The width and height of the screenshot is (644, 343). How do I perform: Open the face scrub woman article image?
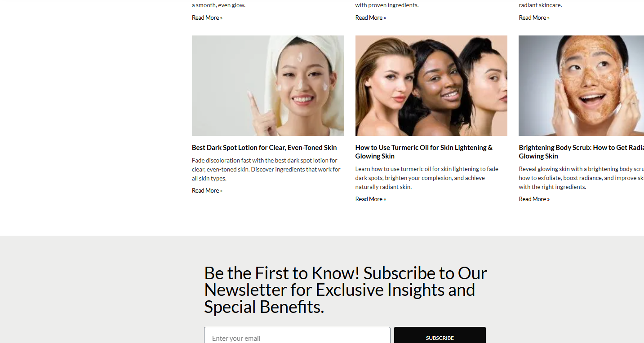pos(582,86)
